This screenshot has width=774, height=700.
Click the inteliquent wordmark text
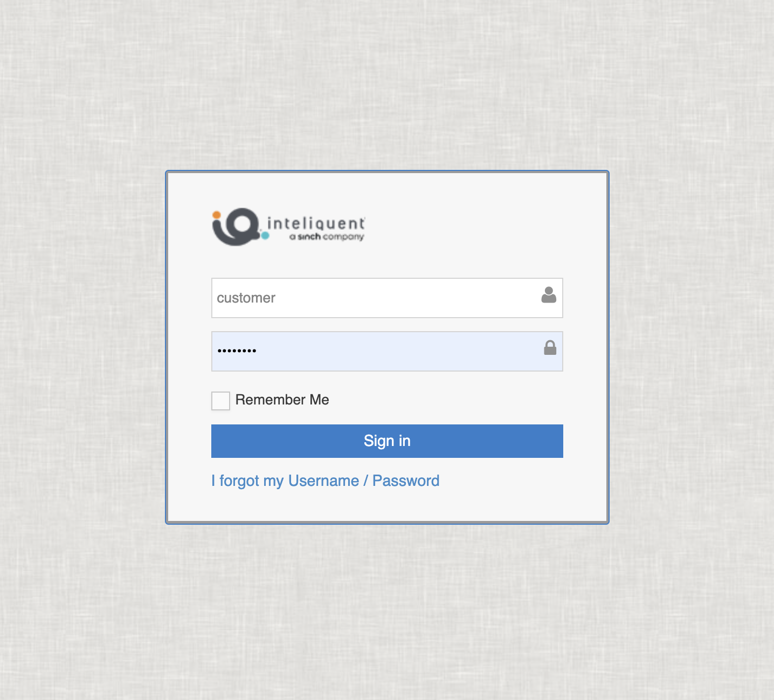[x=316, y=223]
